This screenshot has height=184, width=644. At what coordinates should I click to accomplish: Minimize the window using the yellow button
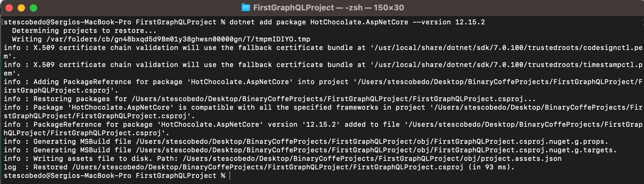(21, 8)
